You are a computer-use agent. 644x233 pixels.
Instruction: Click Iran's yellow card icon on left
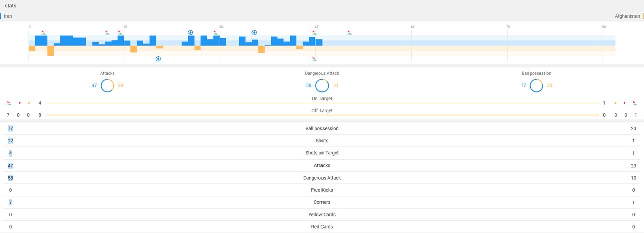tap(29, 103)
